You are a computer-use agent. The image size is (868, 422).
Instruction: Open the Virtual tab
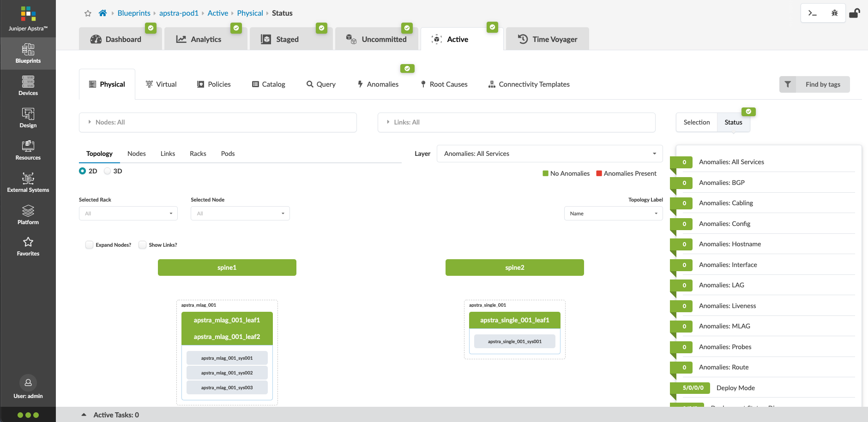(161, 84)
